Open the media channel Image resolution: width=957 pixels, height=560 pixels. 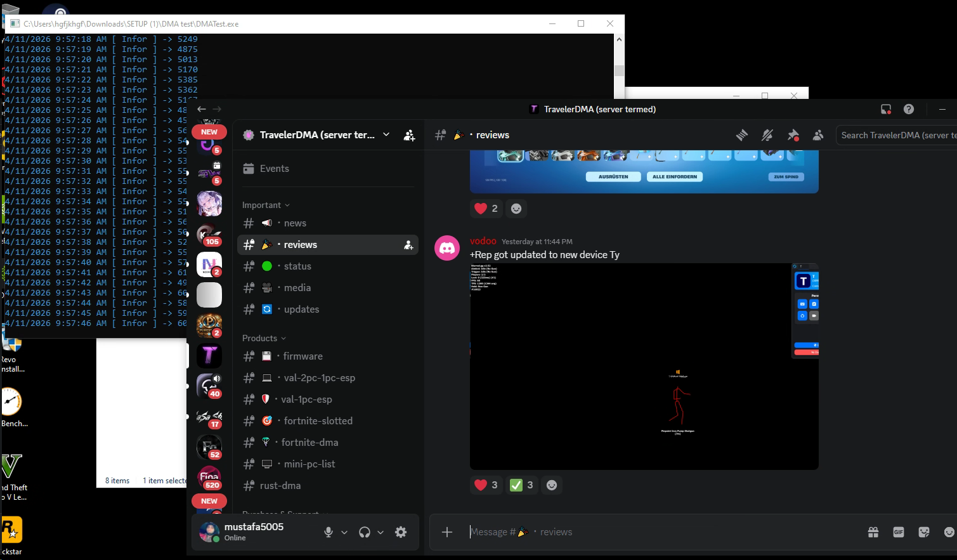tap(328, 288)
